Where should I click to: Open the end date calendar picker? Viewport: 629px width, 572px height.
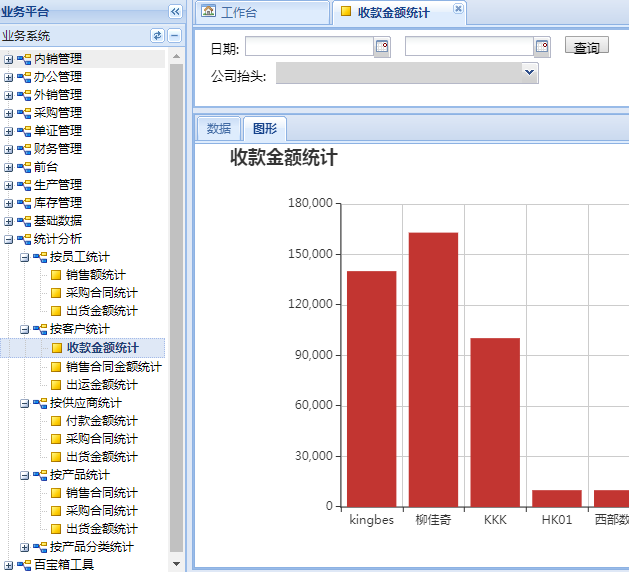[x=542, y=47]
